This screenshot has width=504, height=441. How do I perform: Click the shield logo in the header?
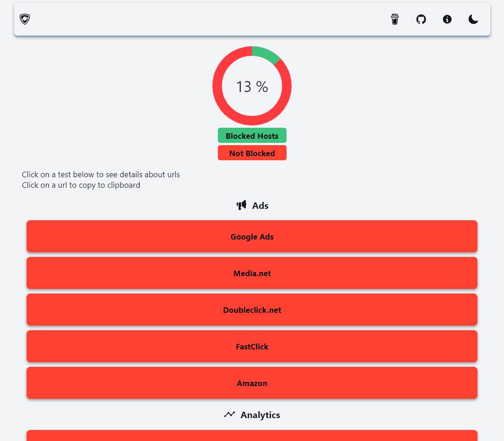click(x=25, y=19)
